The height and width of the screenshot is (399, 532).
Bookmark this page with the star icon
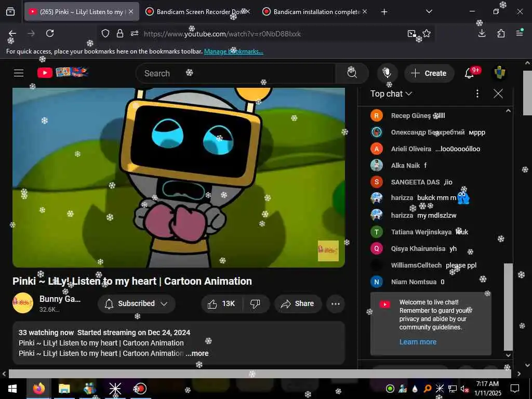(427, 33)
